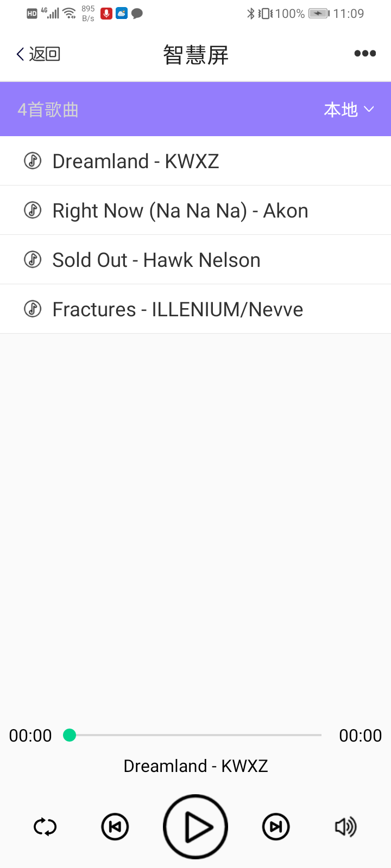Tap the 返回 back button text
This screenshot has height=868, width=391.
click(45, 54)
